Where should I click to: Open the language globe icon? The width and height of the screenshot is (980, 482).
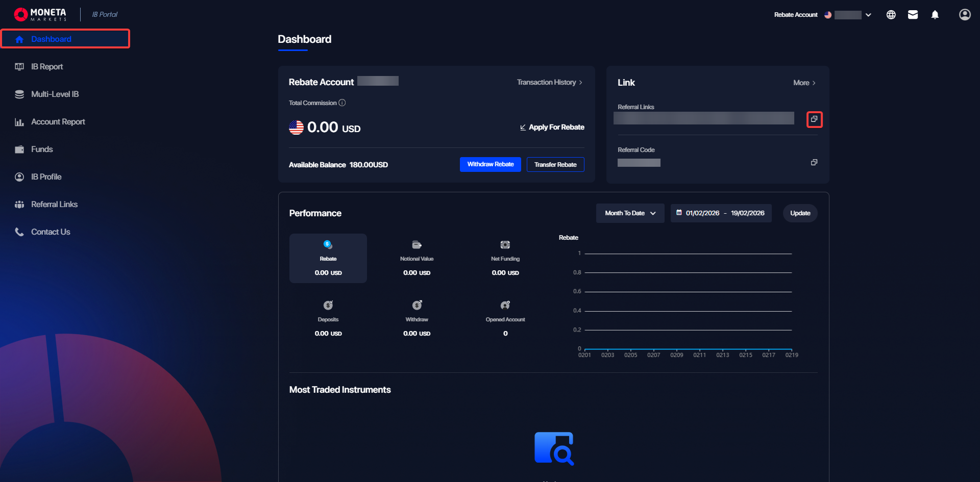pyautogui.click(x=891, y=15)
